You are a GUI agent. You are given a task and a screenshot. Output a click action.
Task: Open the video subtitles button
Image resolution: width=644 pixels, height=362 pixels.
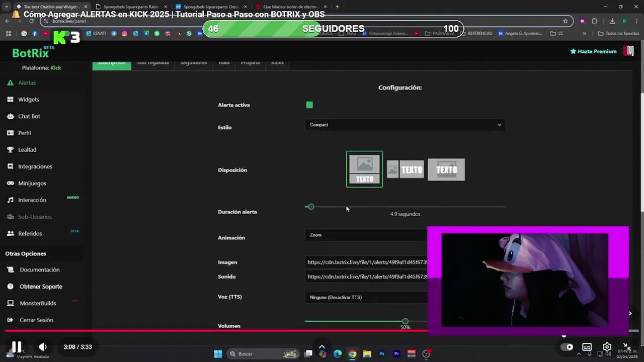pos(587,347)
